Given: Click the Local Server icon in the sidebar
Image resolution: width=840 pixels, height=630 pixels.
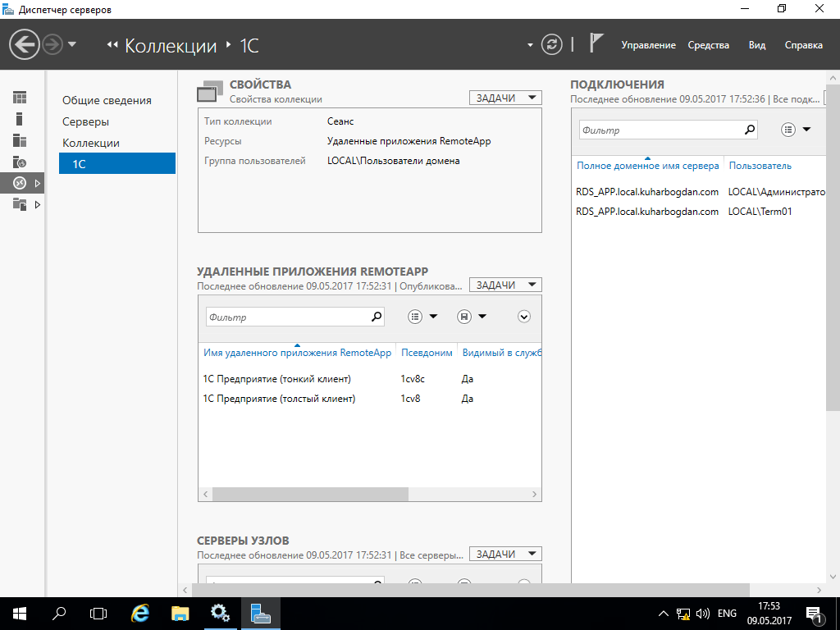Looking at the screenshot, I should coord(20,119).
